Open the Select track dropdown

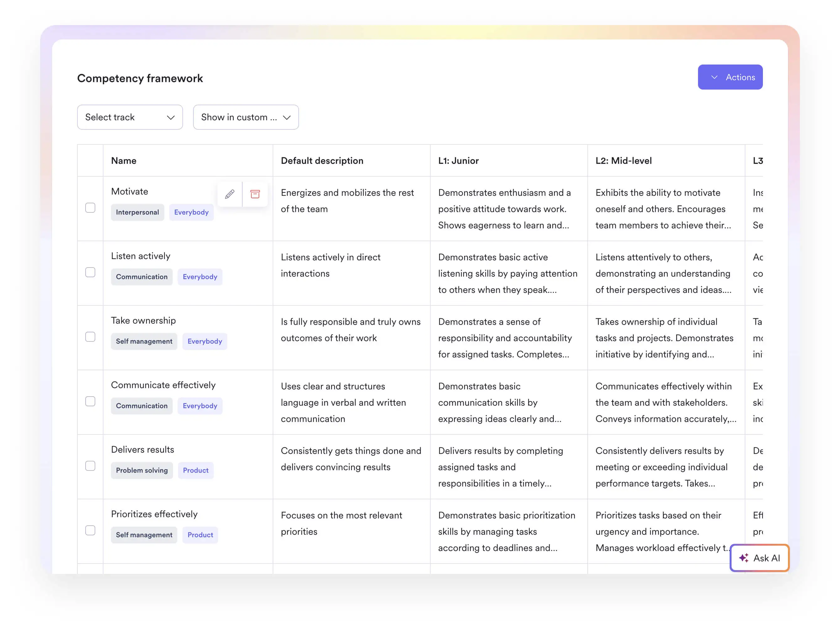coord(130,117)
